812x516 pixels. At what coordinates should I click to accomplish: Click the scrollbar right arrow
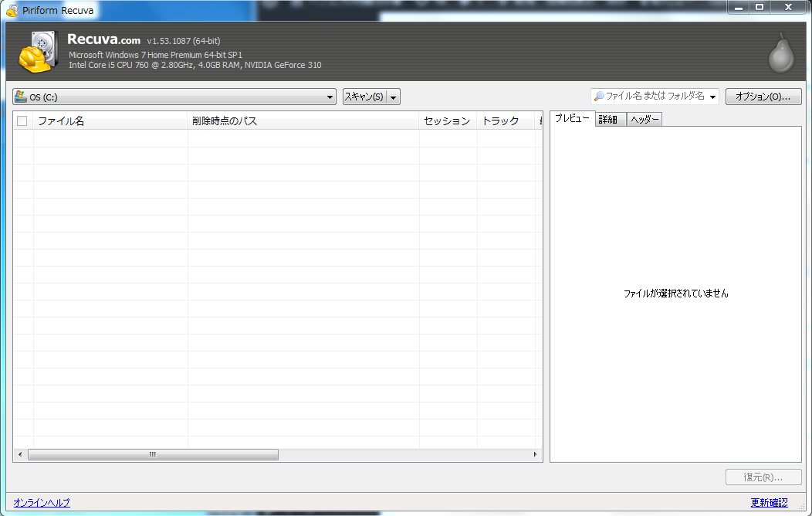536,454
